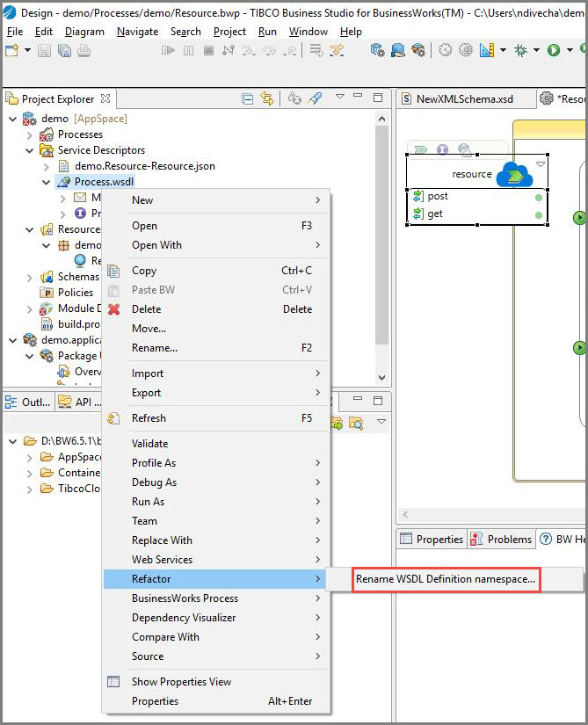Click the Print toolbar icon
Image resolution: width=588 pixels, height=725 pixels.
point(83,50)
